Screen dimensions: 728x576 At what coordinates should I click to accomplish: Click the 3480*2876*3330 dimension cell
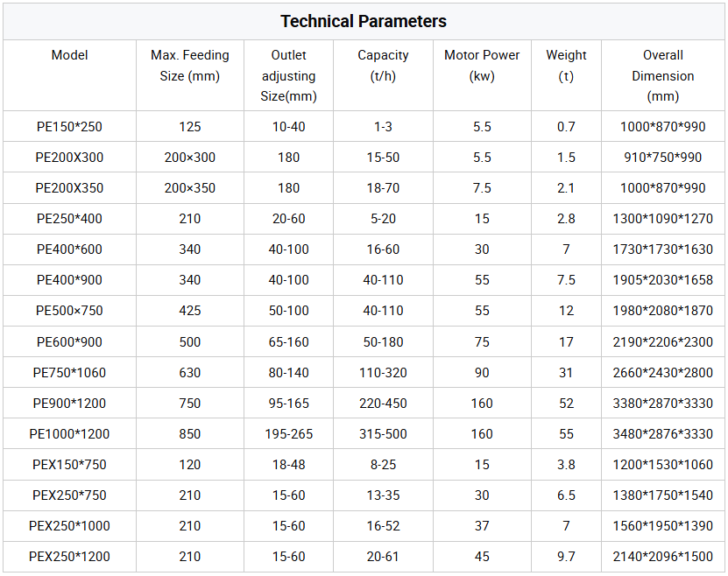pyautogui.click(x=662, y=434)
